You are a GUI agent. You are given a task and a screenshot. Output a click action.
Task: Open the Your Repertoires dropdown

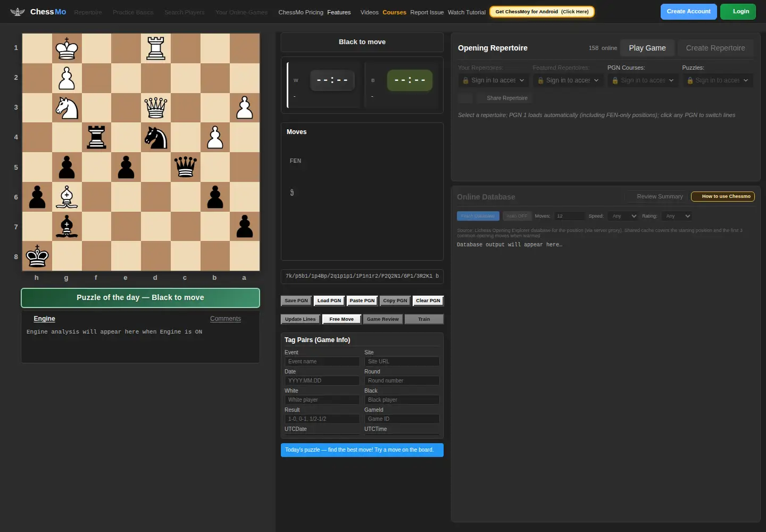tap(494, 80)
